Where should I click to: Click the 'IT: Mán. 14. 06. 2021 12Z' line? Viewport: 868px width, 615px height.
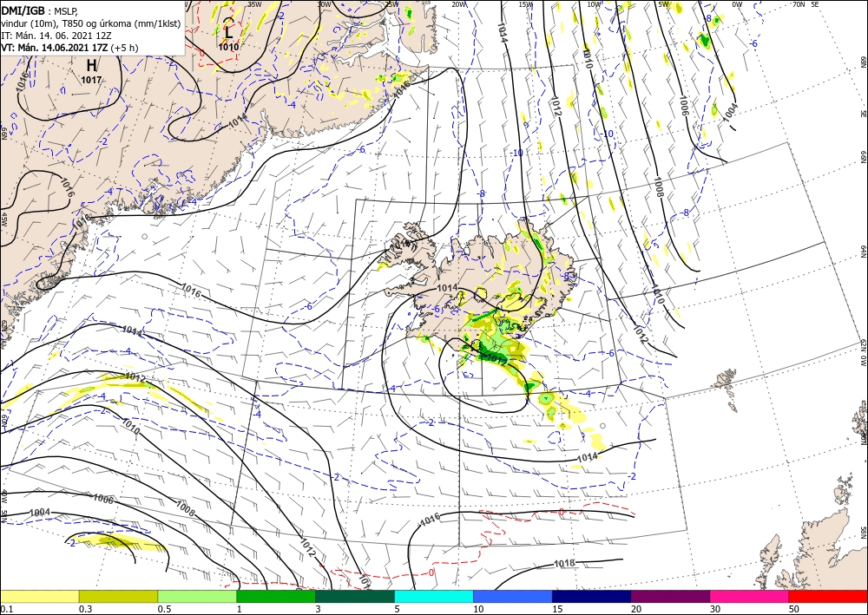tap(56, 36)
